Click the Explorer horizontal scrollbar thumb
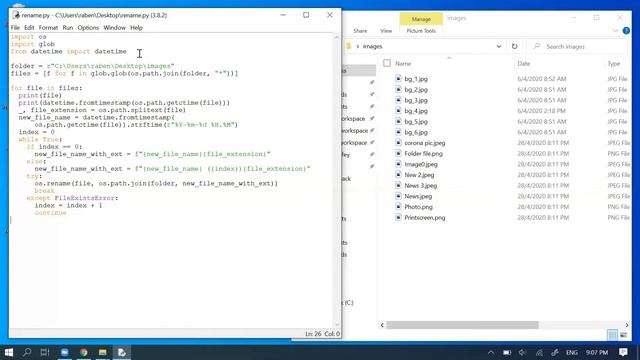The image size is (640, 360). click(462, 325)
